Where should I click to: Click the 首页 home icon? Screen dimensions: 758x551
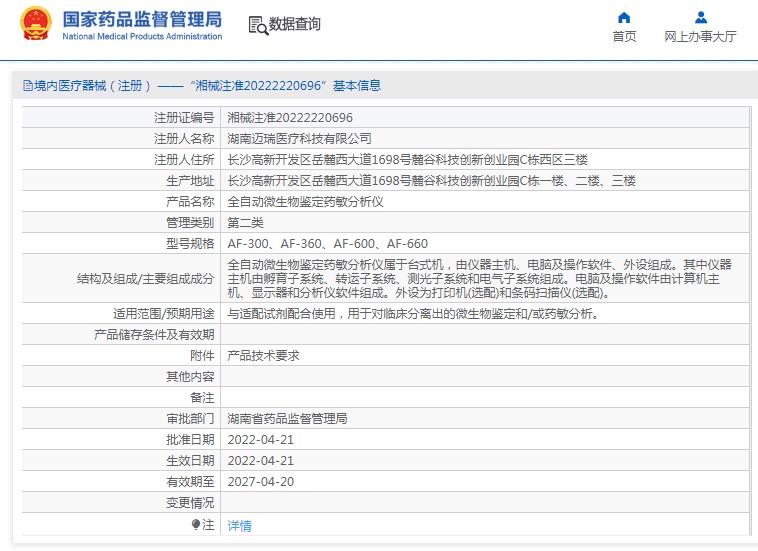click(x=624, y=18)
